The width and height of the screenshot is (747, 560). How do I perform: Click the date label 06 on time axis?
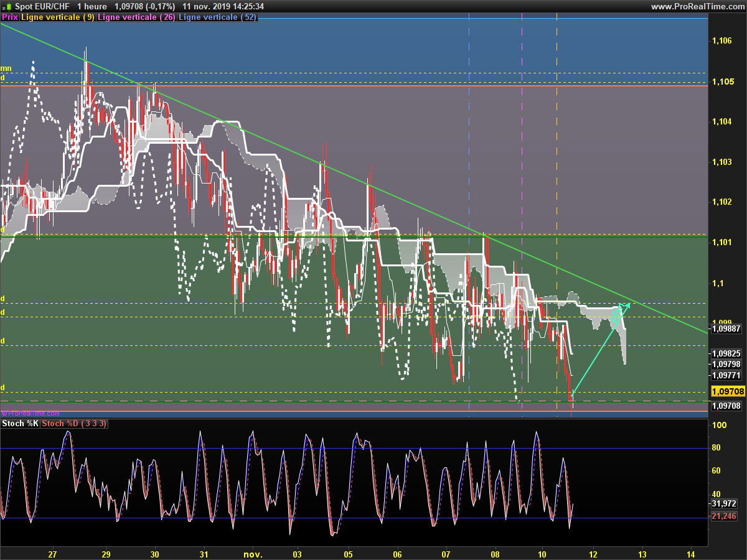point(397,554)
